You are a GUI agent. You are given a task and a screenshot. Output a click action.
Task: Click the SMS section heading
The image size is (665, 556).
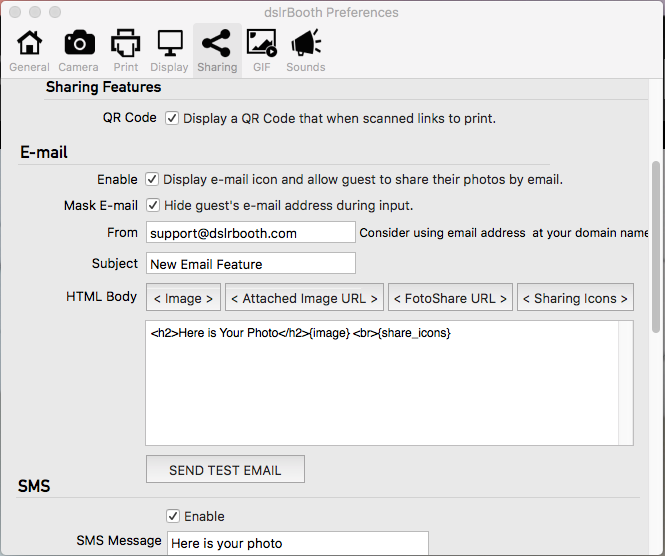[34, 486]
